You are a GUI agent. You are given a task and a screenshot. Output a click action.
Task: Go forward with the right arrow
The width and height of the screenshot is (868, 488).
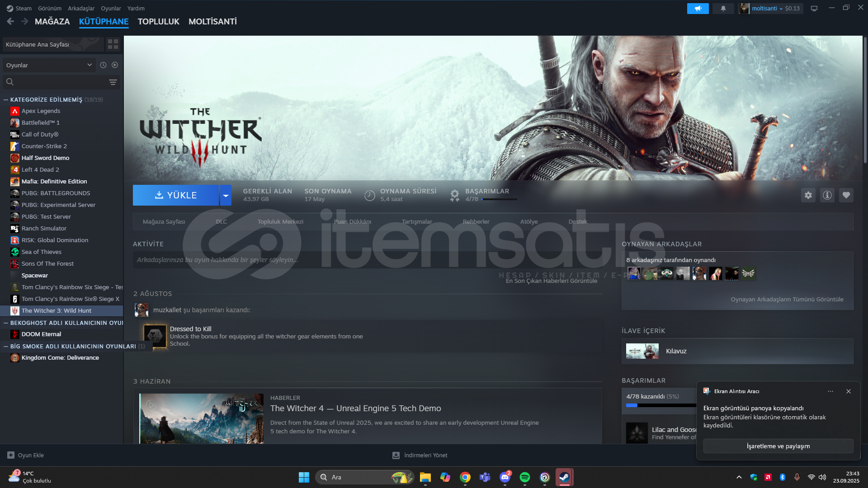25,21
